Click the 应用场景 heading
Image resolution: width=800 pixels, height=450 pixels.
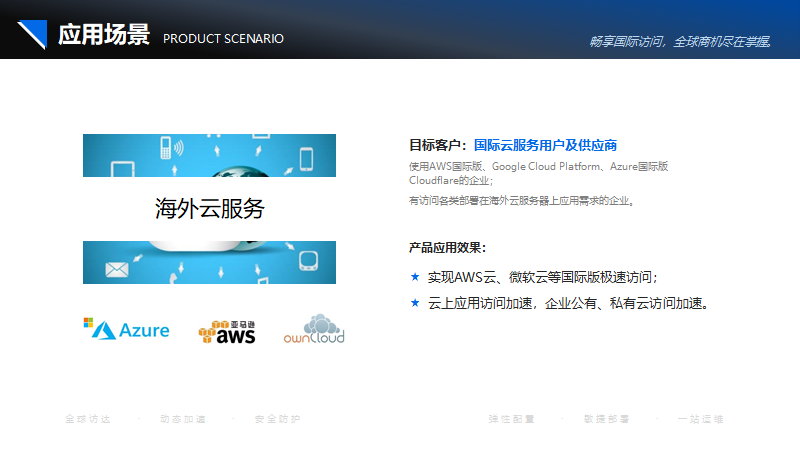(104, 35)
